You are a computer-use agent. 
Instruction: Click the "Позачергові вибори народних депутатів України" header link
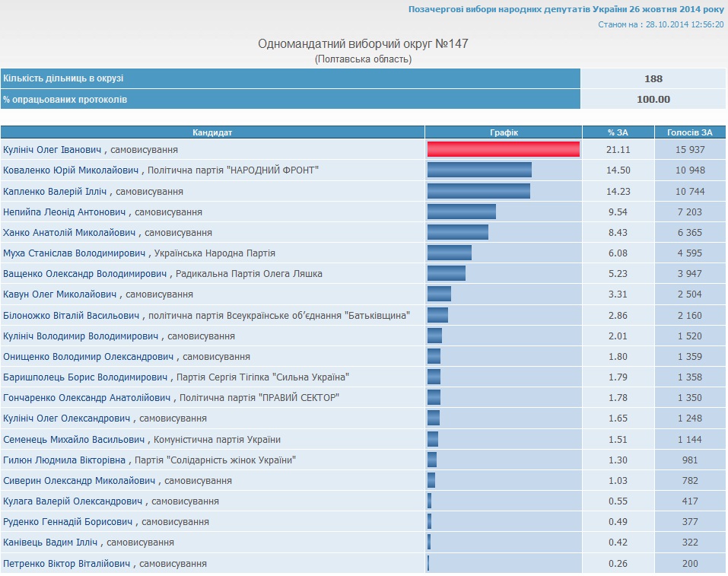pyautogui.click(x=565, y=9)
